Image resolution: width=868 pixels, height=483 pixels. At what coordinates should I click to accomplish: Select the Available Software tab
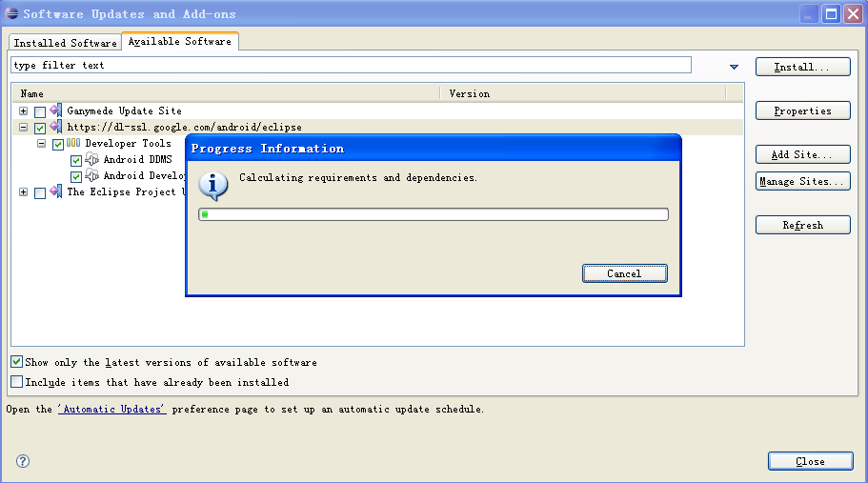click(180, 41)
